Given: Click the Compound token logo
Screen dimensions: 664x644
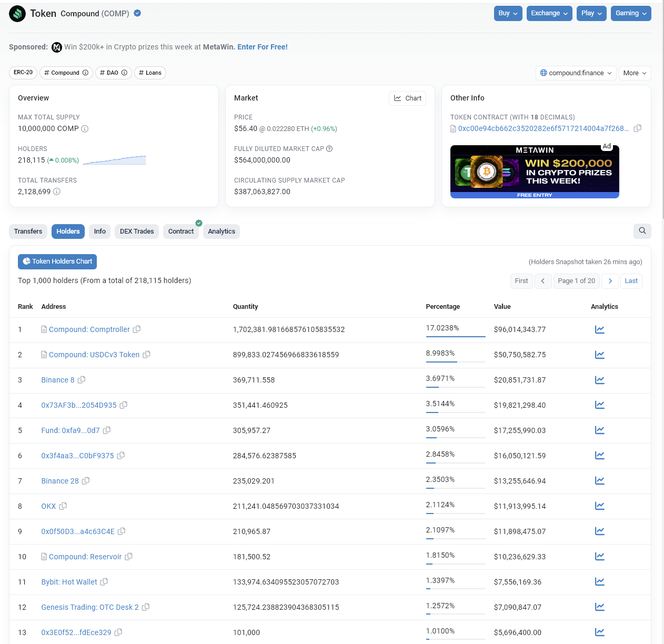Looking at the screenshot, I should (x=17, y=14).
